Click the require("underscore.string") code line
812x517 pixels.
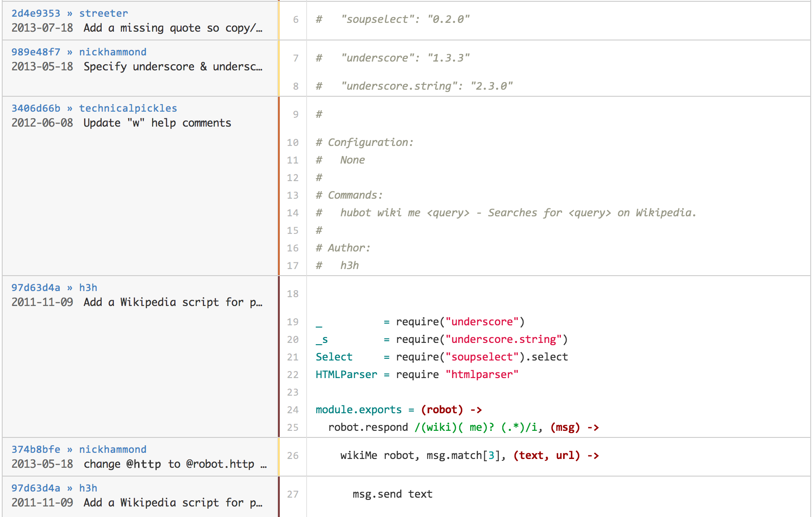point(442,339)
